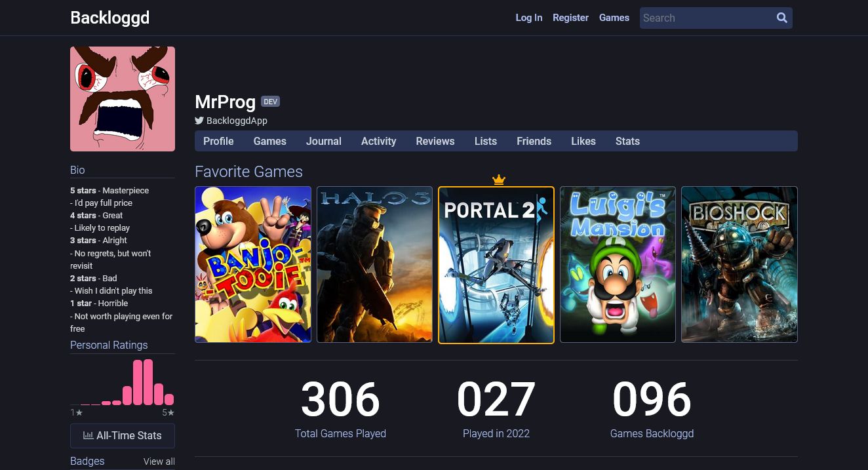Click the DEV badge next to MrProg
The width and height of the screenshot is (868, 470).
(270, 102)
